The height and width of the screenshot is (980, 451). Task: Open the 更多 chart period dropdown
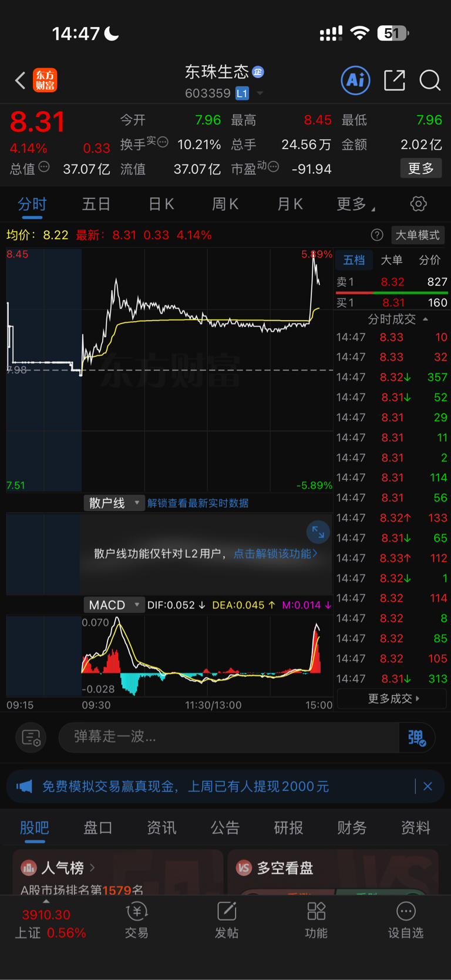[356, 204]
